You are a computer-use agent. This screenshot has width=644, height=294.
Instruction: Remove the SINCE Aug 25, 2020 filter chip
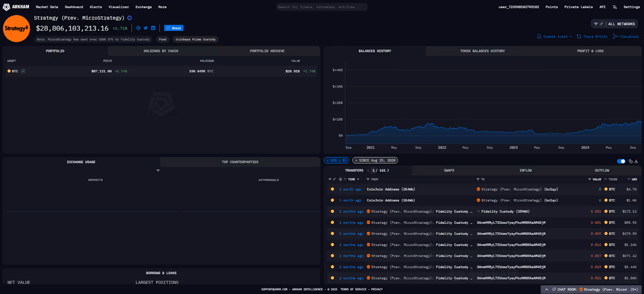click(356, 160)
